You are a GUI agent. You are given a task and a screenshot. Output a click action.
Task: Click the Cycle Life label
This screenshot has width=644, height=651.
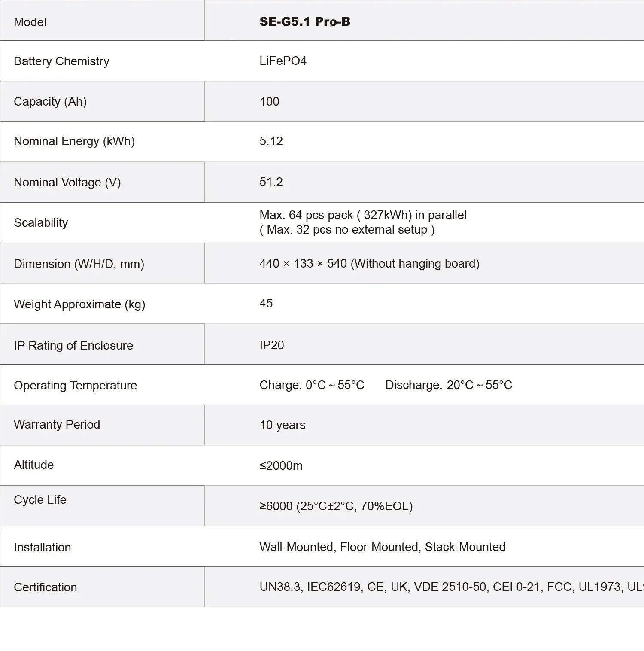(x=40, y=500)
